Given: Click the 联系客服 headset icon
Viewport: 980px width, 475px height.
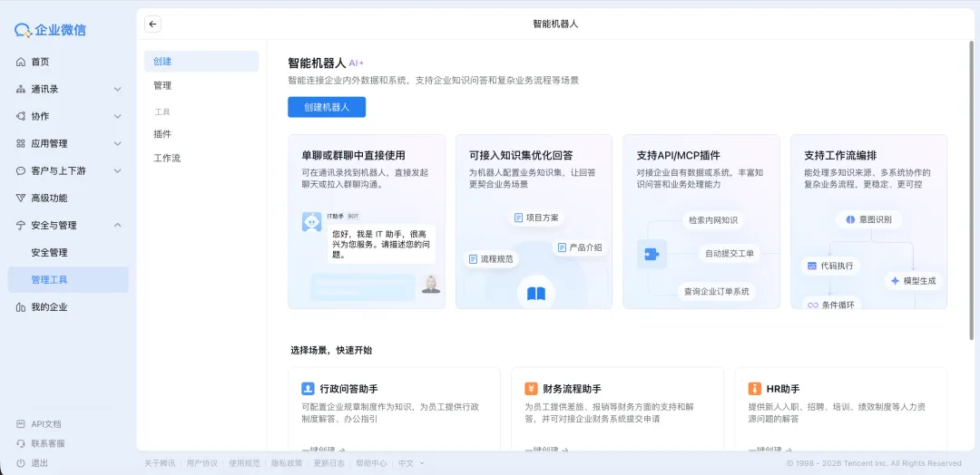Looking at the screenshot, I should pyautogui.click(x=21, y=444).
